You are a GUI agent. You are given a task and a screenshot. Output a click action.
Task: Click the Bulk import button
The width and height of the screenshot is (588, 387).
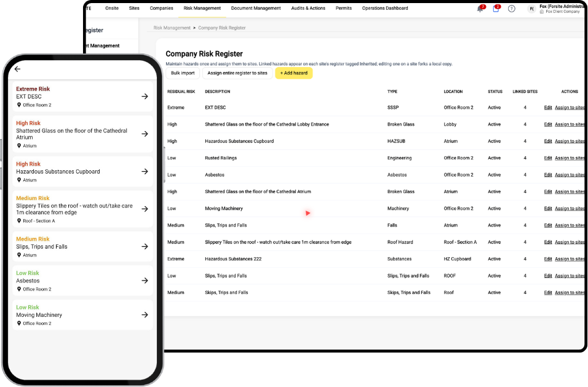[183, 73]
